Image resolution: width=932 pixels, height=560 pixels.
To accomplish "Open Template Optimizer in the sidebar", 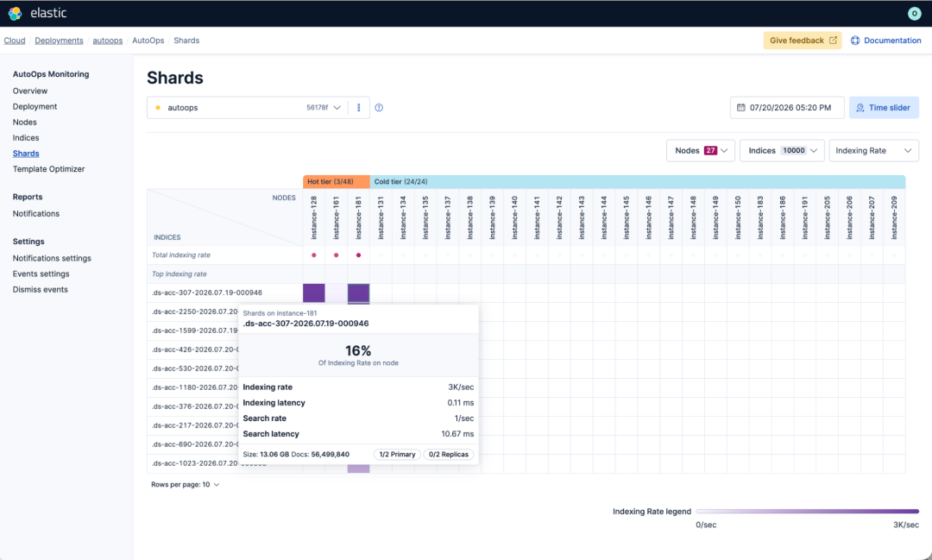I will [x=48, y=169].
